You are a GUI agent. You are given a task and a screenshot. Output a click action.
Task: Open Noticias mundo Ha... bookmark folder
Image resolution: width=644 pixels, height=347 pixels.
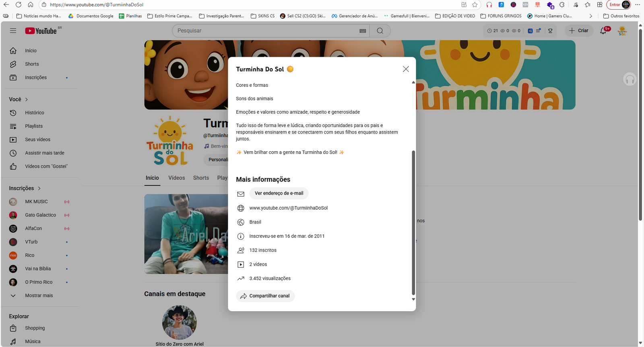39,16
